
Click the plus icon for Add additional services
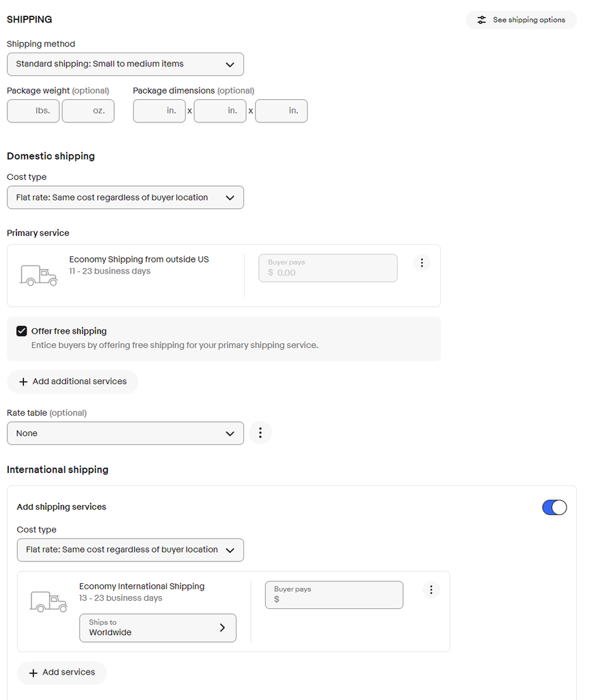pyautogui.click(x=23, y=381)
